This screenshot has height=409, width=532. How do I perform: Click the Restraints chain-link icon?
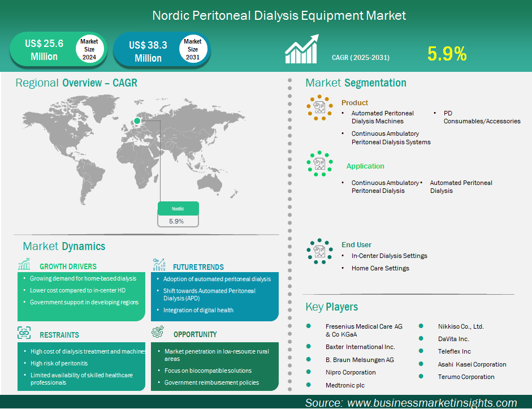point(24,333)
